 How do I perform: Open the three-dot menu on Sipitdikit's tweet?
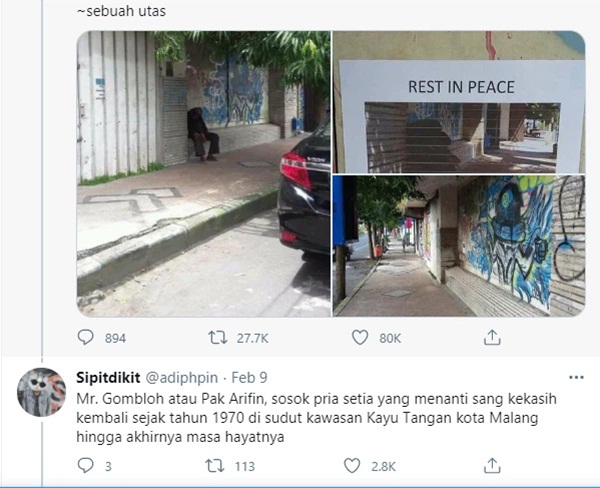[x=576, y=377]
